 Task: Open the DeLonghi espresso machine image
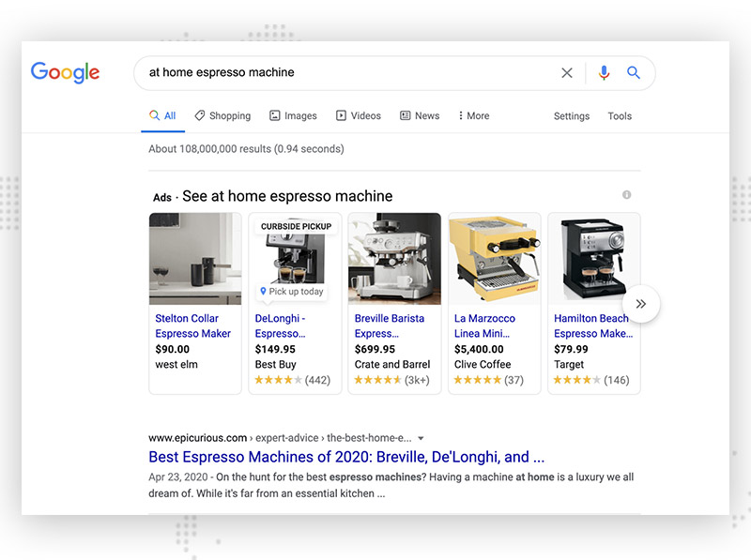coord(295,259)
